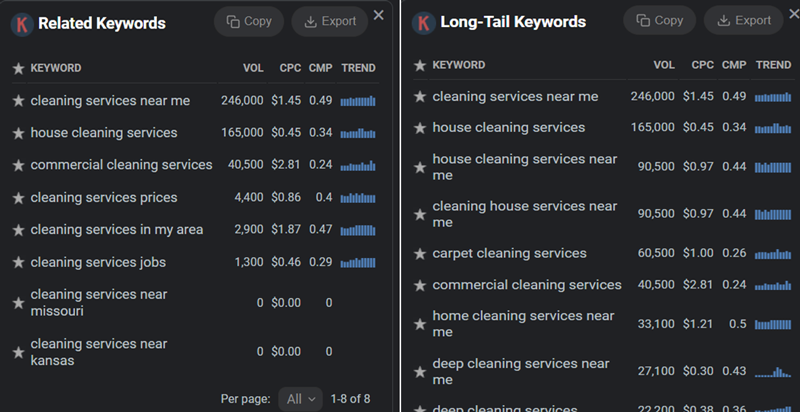Open the Per page 'All' dropdown
This screenshot has height=412, width=800.
click(x=300, y=399)
